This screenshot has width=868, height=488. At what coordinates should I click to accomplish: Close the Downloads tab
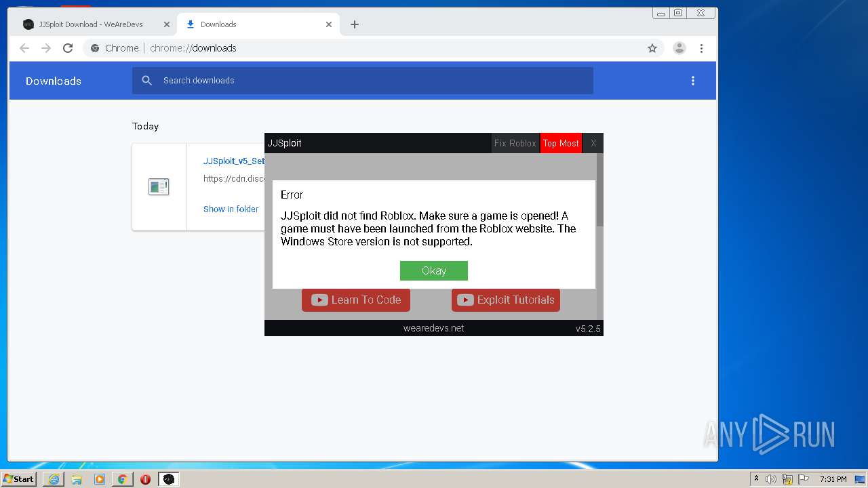pos(329,24)
